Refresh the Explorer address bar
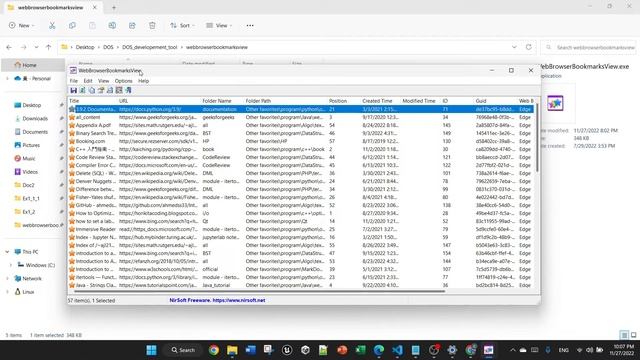The height and width of the screenshot is (360, 640). [529, 47]
